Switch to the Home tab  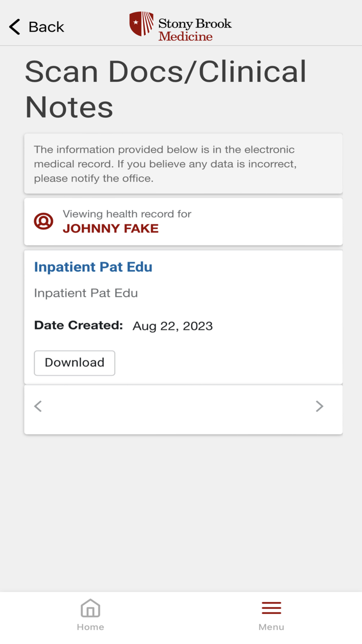coord(90,614)
